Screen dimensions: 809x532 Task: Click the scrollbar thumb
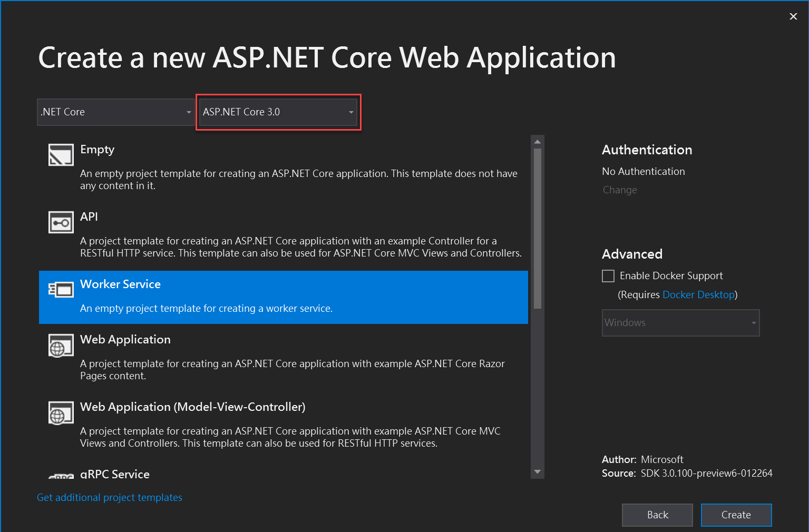[x=537, y=226]
